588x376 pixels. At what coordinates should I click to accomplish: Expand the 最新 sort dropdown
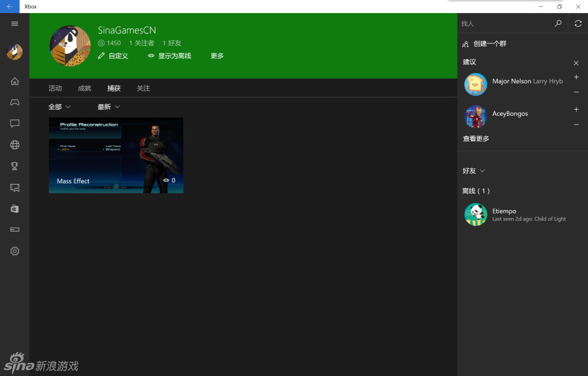108,107
